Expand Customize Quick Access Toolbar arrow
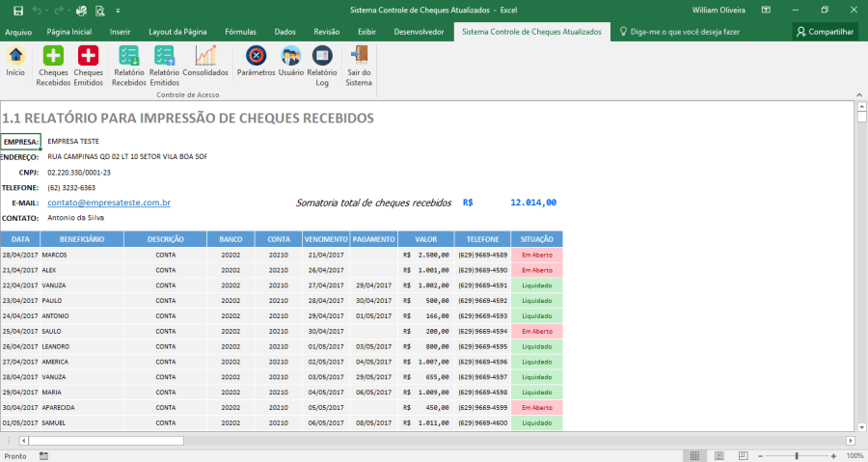Viewport: 868px width, 462px height. pos(118,11)
